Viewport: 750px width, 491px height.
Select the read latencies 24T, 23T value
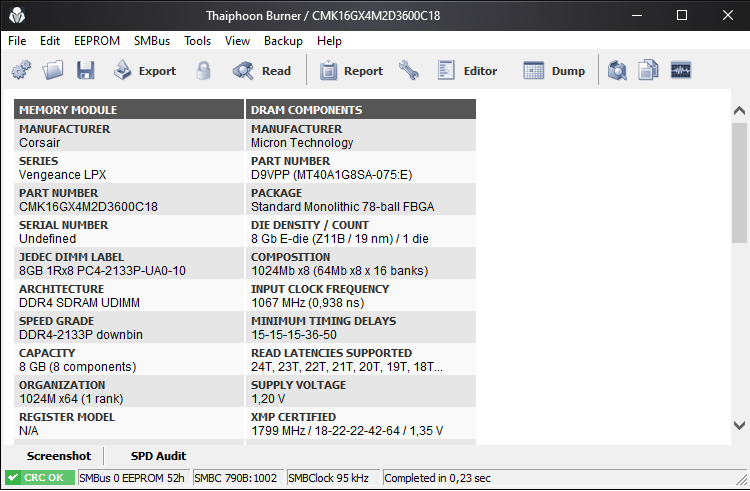coord(347,367)
